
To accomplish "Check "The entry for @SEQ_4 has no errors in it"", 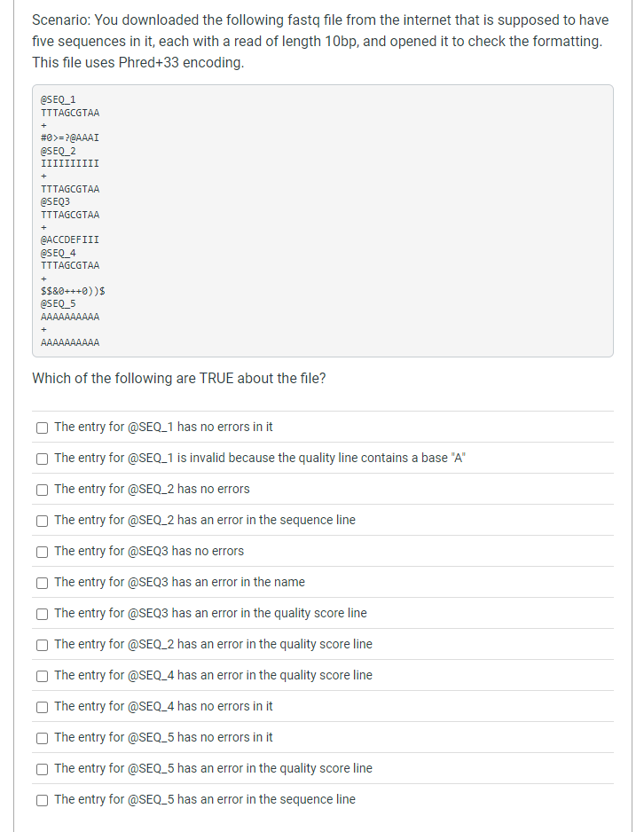I will pyautogui.click(x=42, y=707).
